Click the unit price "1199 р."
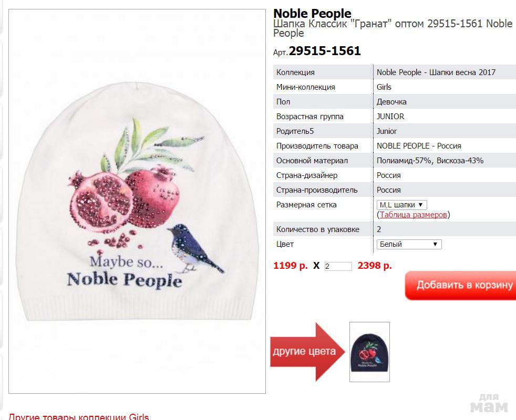 [290, 266]
